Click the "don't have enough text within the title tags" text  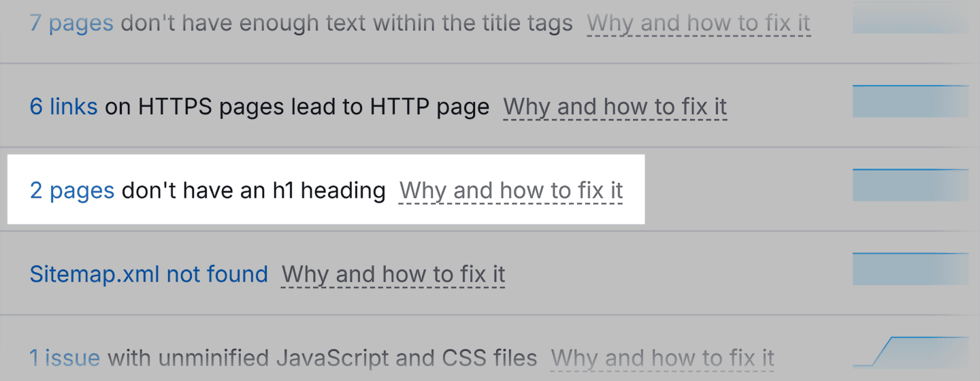pos(346,23)
